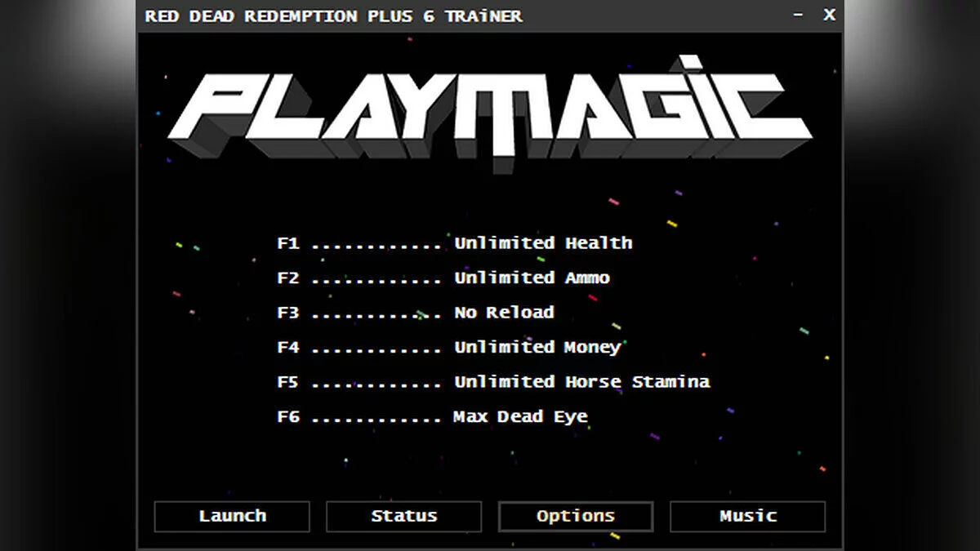Image resolution: width=980 pixels, height=551 pixels.
Task: Toggle the Music button
Action: click(747, 516)
